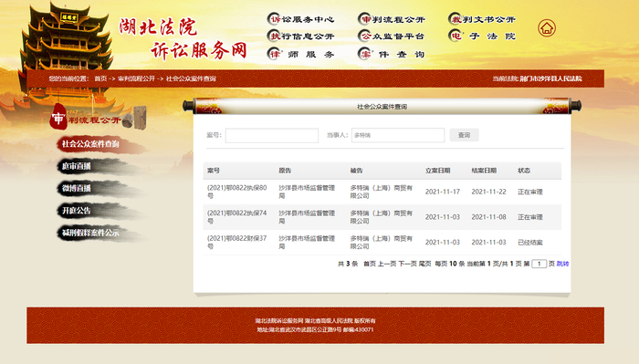The image size is (639, 364).
Task: Open 审判流程公开 in the top navigation
Action: click(392, 19)
